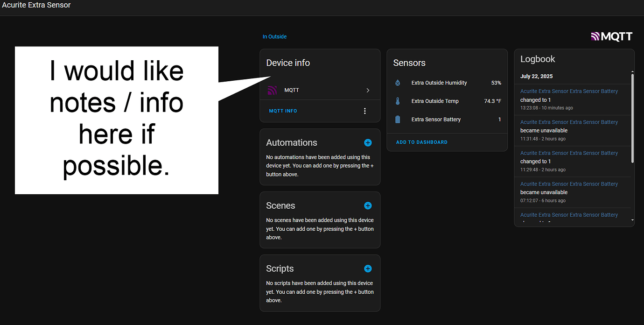Image resolution: width=644 pixels, height=325 pixels.
Task: Click the humidity droplet icon beside Extra Outside Humidity
Action: pyautogui.click(x=398, y=83)
